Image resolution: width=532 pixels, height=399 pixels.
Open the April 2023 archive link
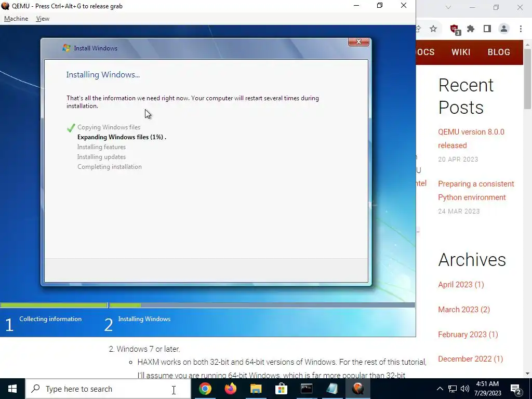[x=461, y=285]
